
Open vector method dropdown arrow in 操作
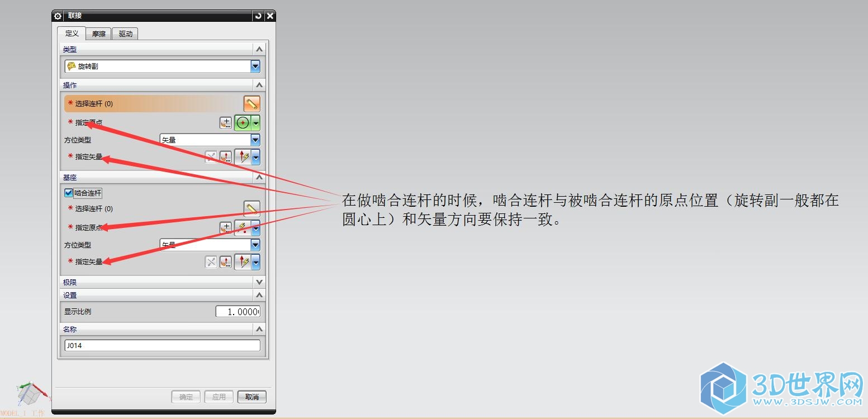[x=256, y=157]
